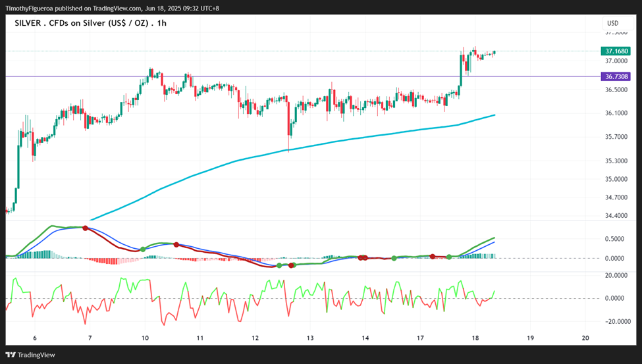Image resolution: width=642 pixels, height=364 pixels.
Task: Click the 35.7000 price axis label
Action: click(616, 136)
